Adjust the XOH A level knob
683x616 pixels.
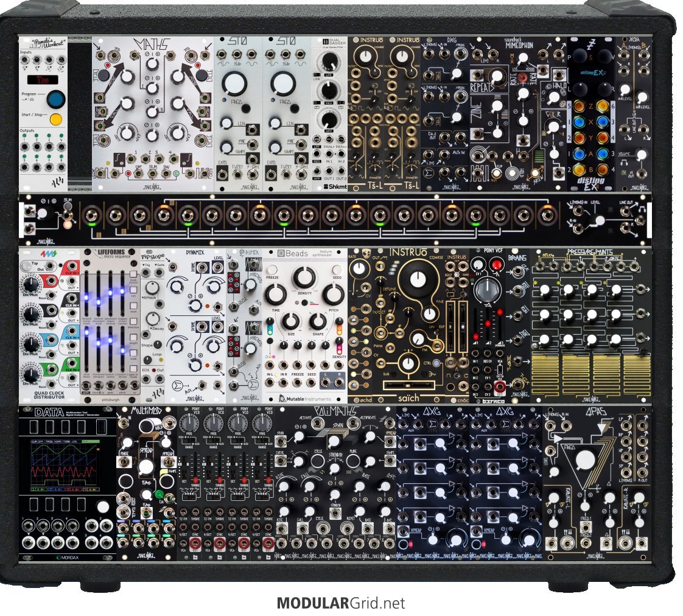tap(625, 89)
